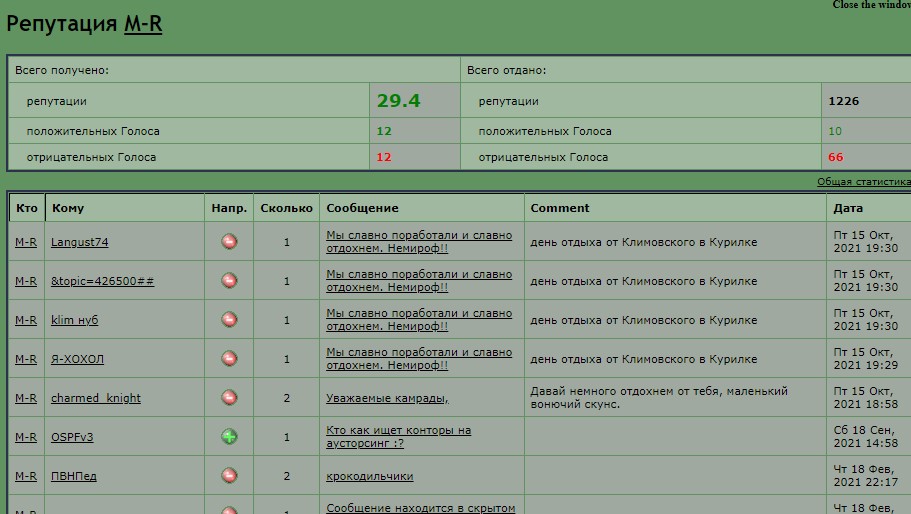
Task: Click given positive votes value 10
Action: [835, 131]
